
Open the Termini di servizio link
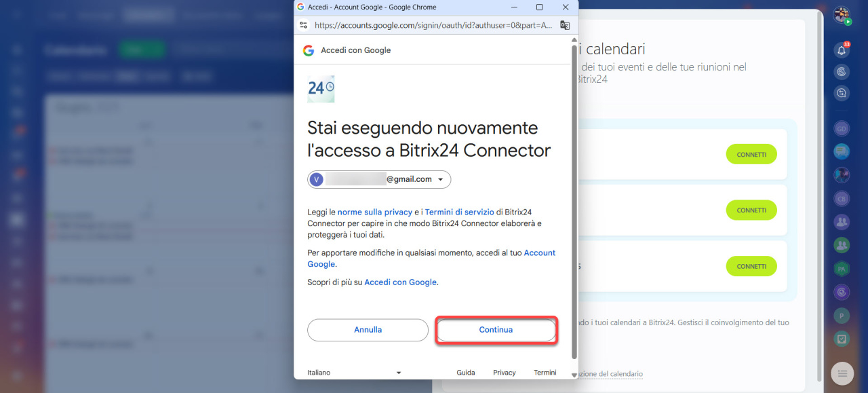[459, 212]
